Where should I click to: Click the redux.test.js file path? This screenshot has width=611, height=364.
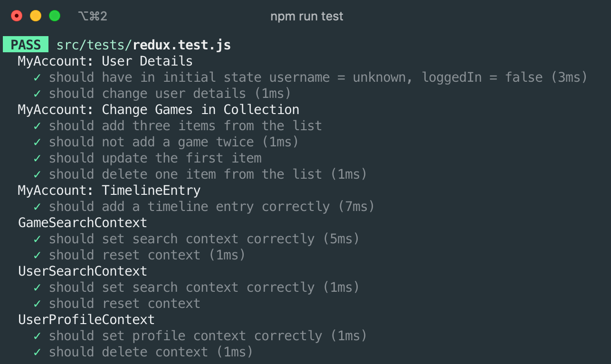pos(143,45)
